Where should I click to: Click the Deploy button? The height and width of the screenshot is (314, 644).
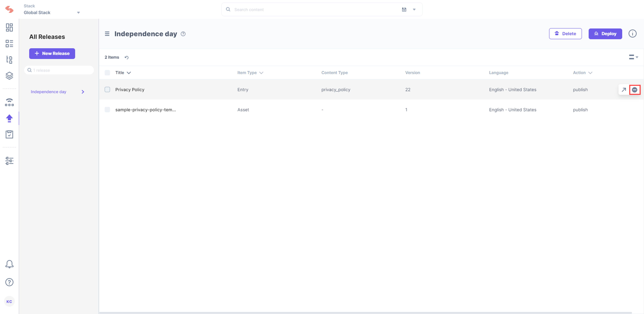(x=605, y=34)
